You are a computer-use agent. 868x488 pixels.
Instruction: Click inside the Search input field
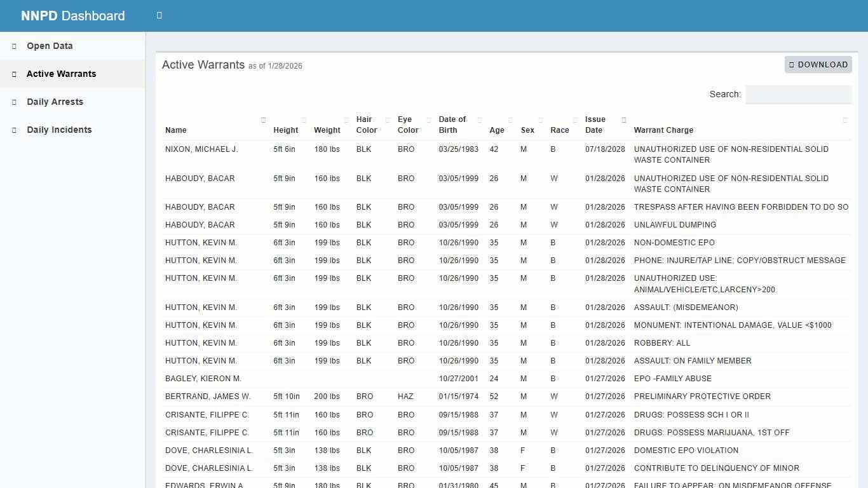click(798, 94)
